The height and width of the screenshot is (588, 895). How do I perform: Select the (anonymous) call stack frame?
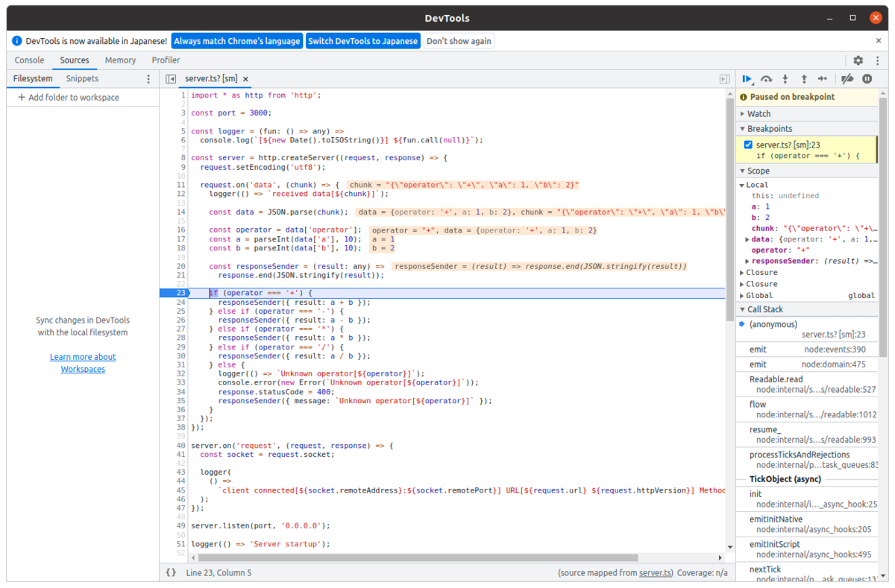[x=807, y=329]
